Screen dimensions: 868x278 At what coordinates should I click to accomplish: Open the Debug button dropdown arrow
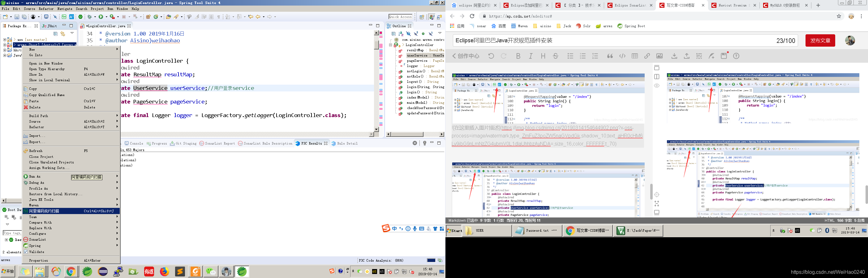[95, 16]
